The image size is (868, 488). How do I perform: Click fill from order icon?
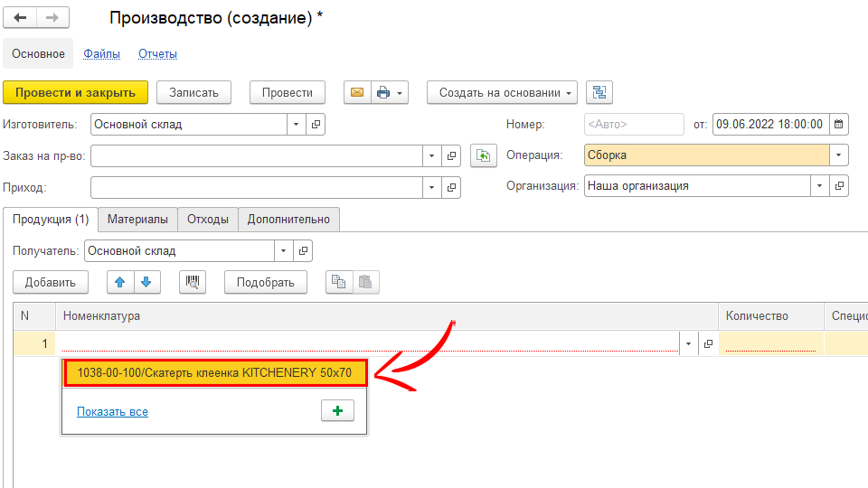tap(485, 156)
